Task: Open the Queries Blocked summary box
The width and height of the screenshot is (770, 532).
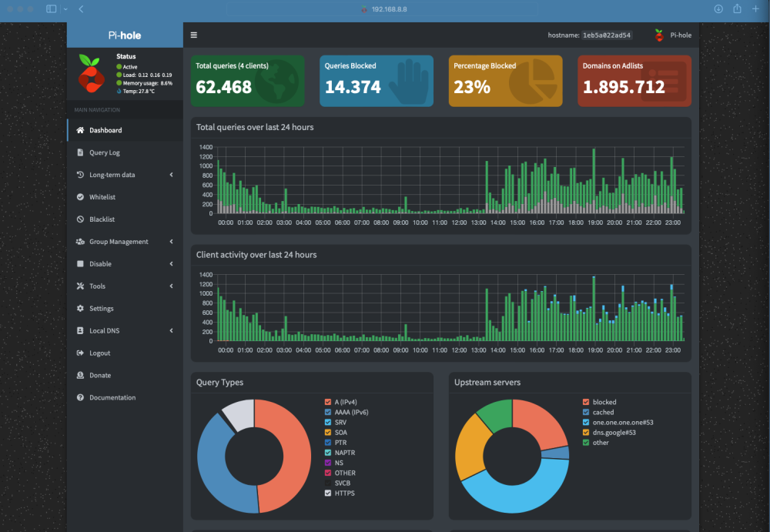Action: pos(377,81)
